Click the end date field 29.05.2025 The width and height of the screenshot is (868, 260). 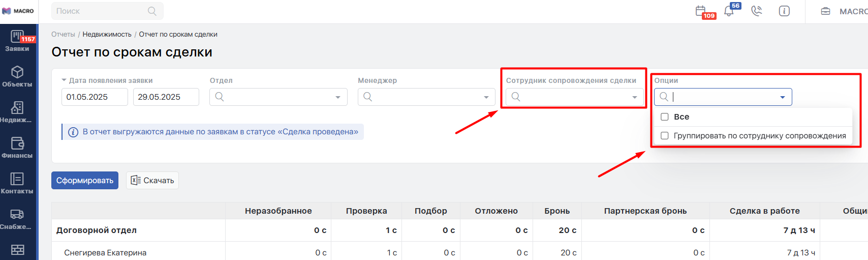[166, 97]
